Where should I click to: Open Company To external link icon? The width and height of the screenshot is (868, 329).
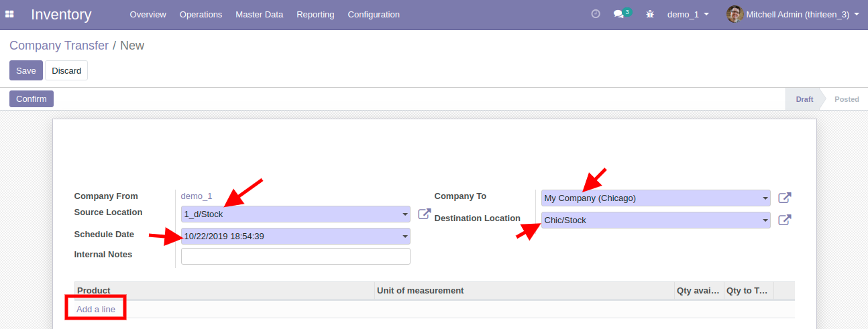pyautogui.click(x=784, y=198)
